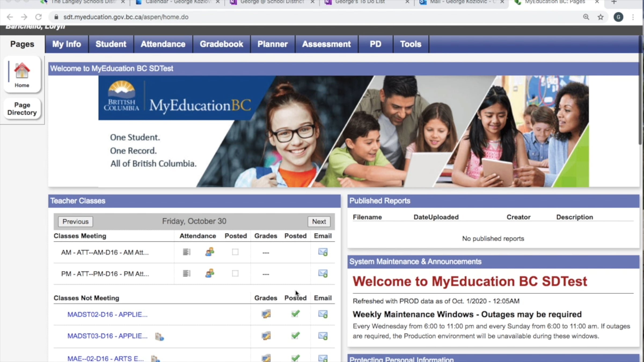
Task: Click the 'AM - ATT--AM-D16 - AM Att...' class row
Action: 194,252
